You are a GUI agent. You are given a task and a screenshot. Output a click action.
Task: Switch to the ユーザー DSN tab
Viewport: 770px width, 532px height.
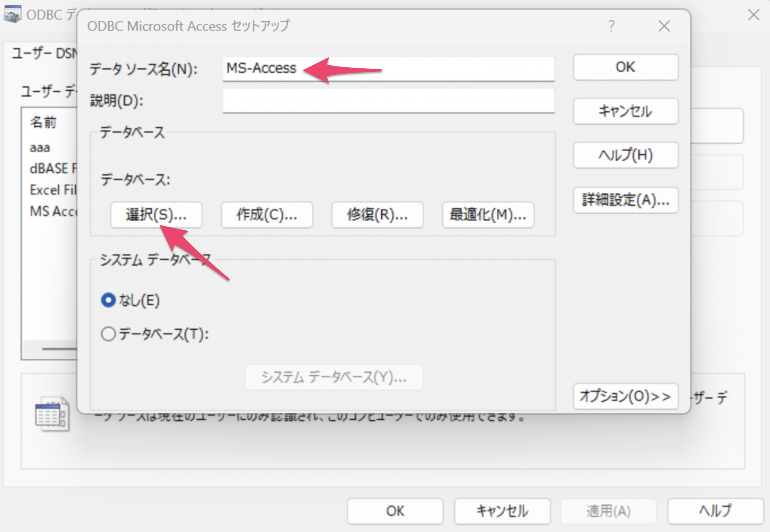[44, 53]
